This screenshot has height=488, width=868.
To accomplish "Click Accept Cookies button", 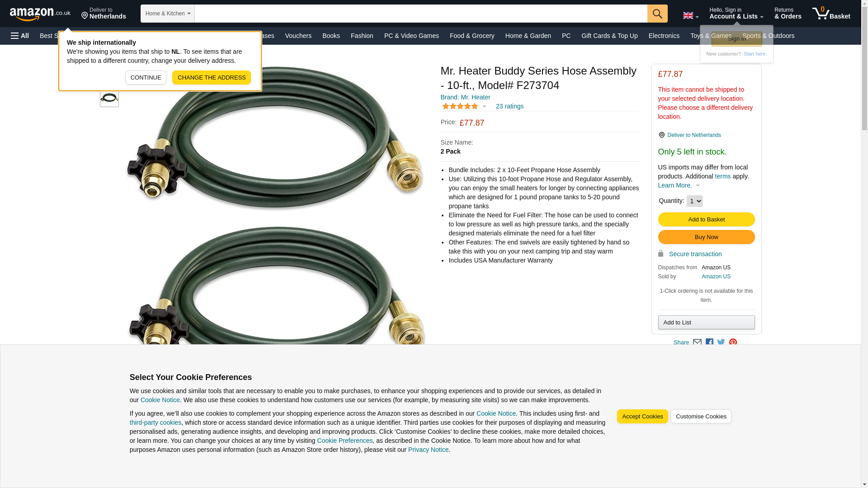I will 642,417.
